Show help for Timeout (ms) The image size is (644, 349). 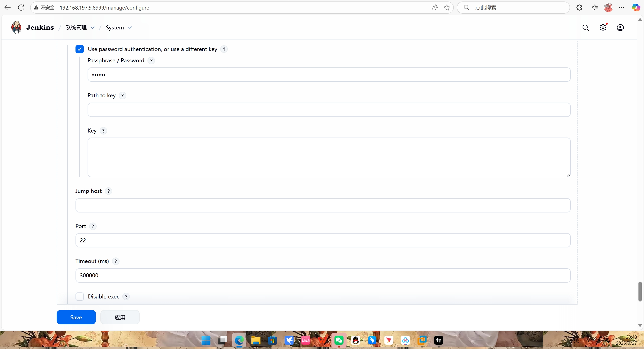pos(116,261)
